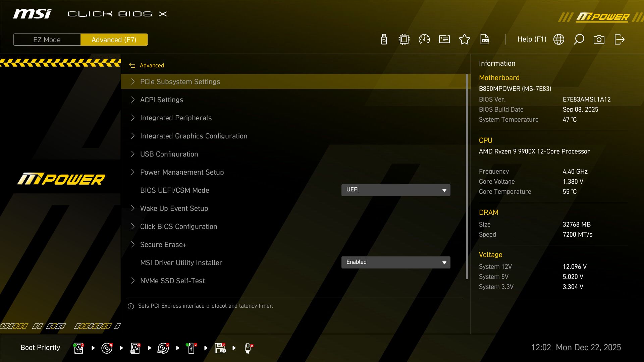Expand Power Management Setup

tap(182, 172)
